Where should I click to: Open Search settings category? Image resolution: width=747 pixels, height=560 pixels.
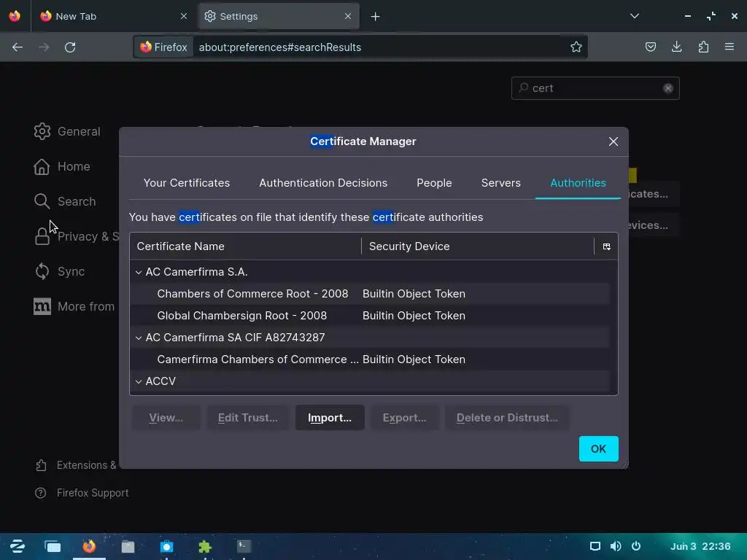coord(65,201)
